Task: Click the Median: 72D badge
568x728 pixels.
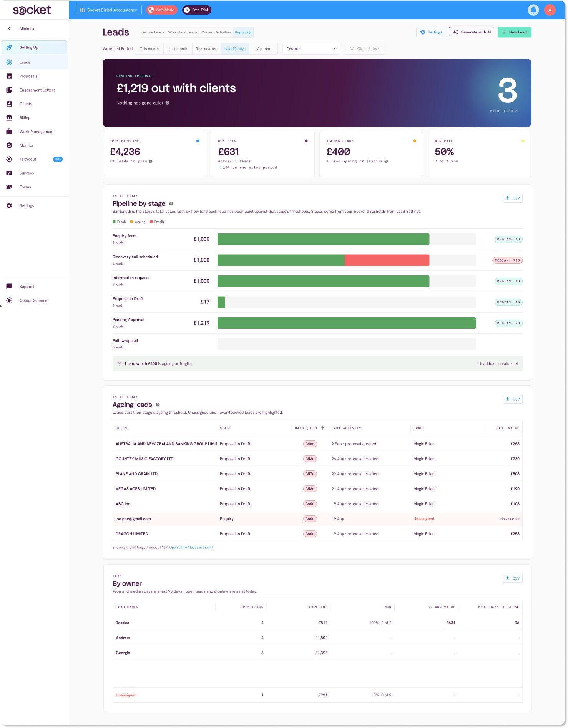Action: pos(507,260)
